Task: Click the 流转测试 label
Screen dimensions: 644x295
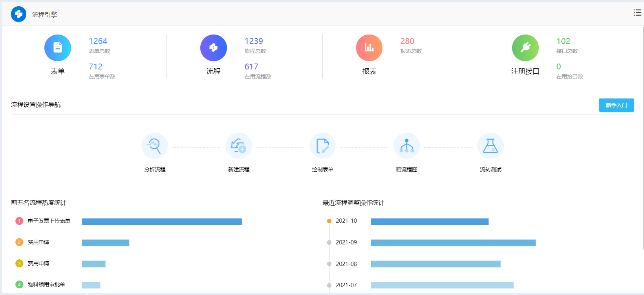Action: (490, 169)
